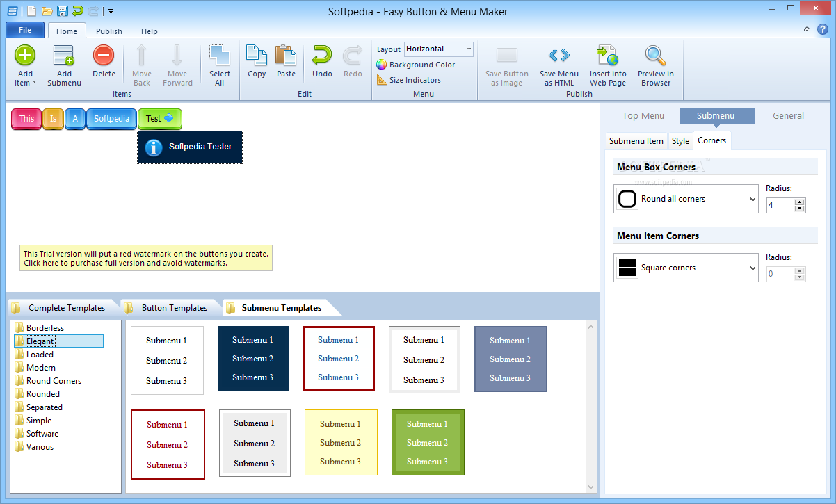Select the Rounded folder

coord(37,394)
